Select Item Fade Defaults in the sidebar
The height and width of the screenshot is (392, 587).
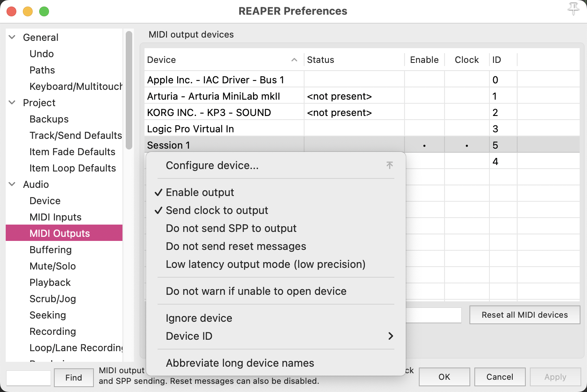tap(72, 151)
